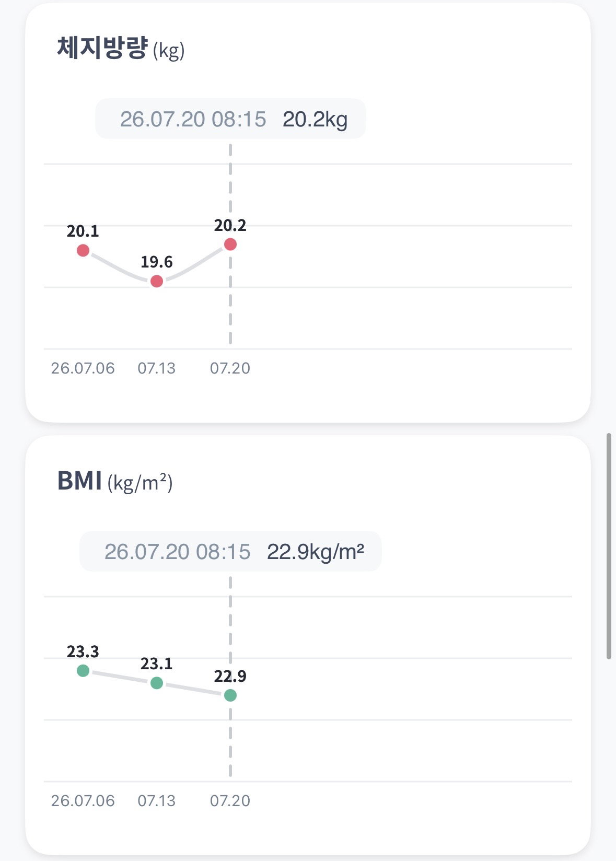Click the 26.07.06 date label in body fat chart
Viewport: 616px width, 861px height.
[x=83, y=368]
